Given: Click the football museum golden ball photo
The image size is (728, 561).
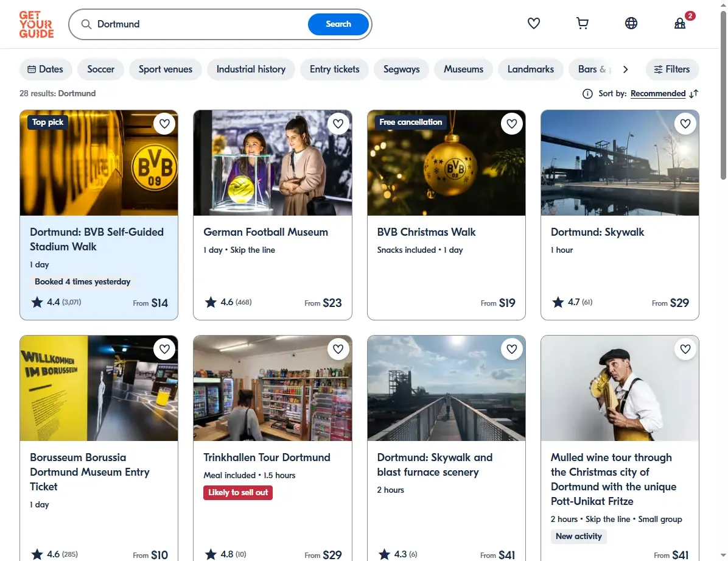Looking at the screenshot, I should tap(273, 163).
